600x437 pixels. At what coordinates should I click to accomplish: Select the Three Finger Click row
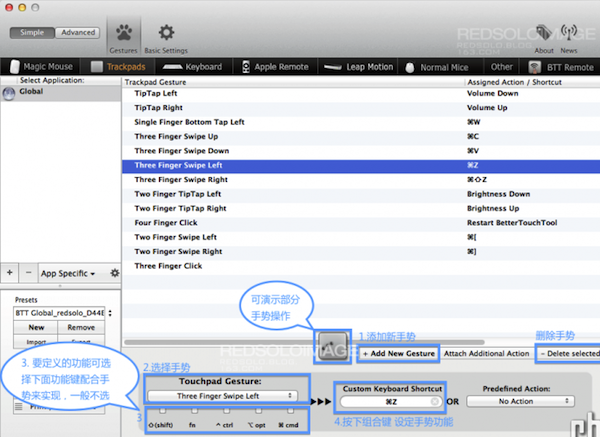361,266
